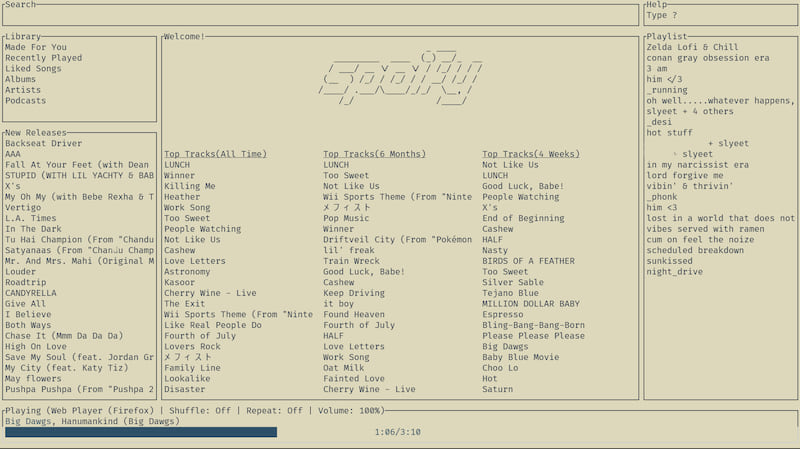This screenshot has height=449, width=800.
Task: Select 'May flowers' in New Releases
Action: click(33, 379)
